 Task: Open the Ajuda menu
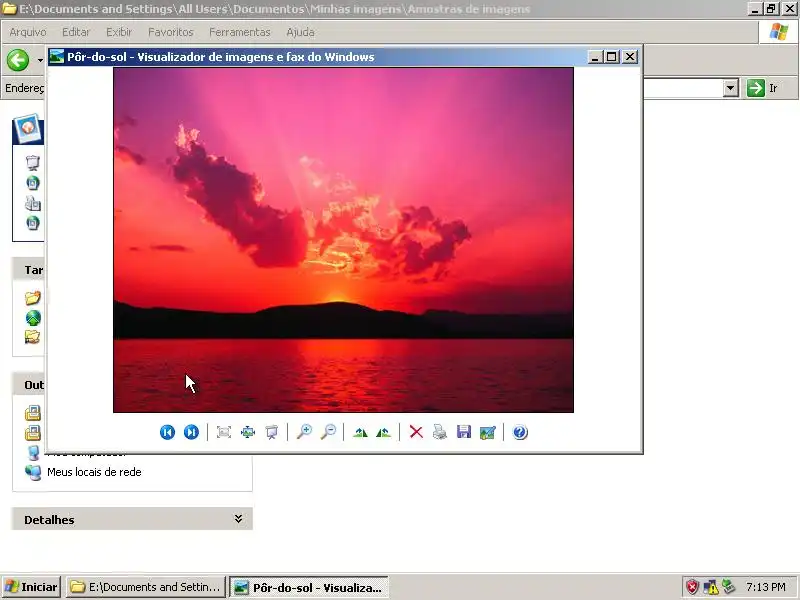300,32
